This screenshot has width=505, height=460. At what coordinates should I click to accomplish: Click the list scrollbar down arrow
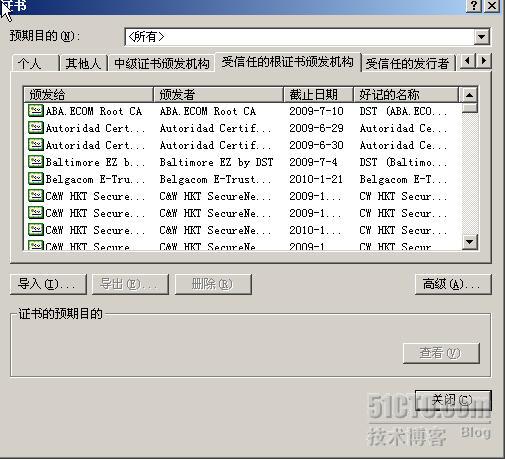tap(469, 242)
